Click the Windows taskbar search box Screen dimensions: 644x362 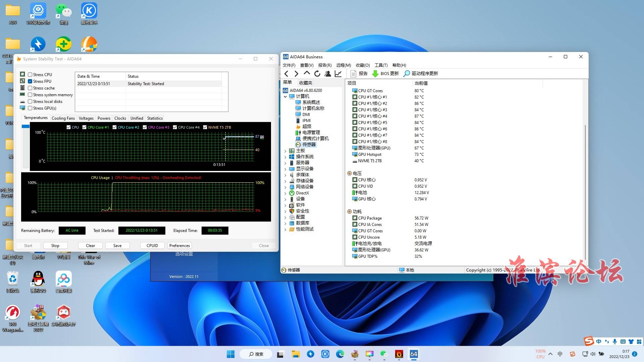click(256, 354)
